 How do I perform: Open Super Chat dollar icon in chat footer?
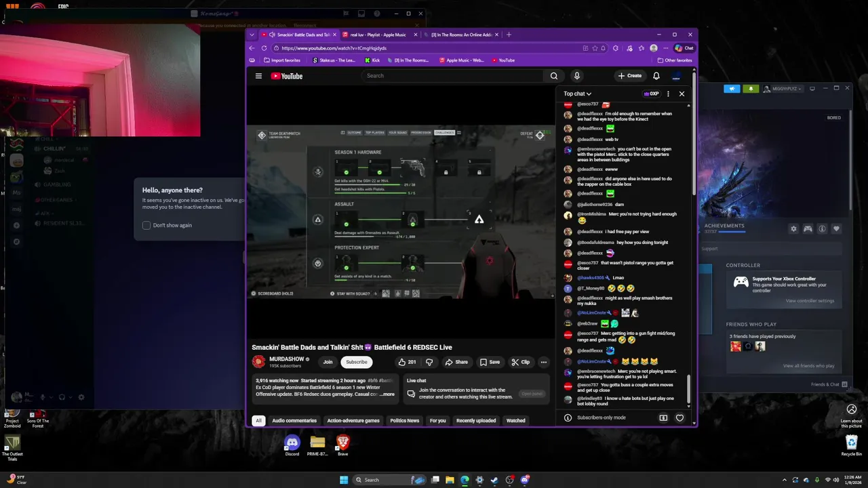pyautogui.click(x=663, y=418)
